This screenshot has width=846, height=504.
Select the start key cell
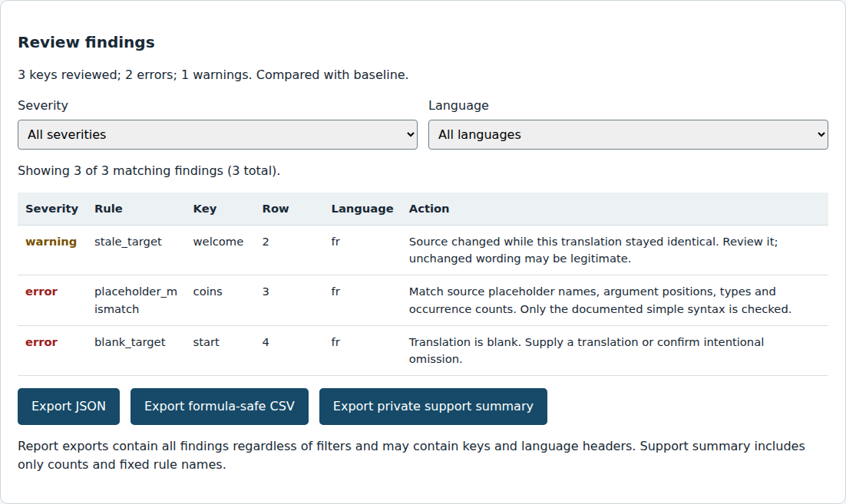pos(206,342)
